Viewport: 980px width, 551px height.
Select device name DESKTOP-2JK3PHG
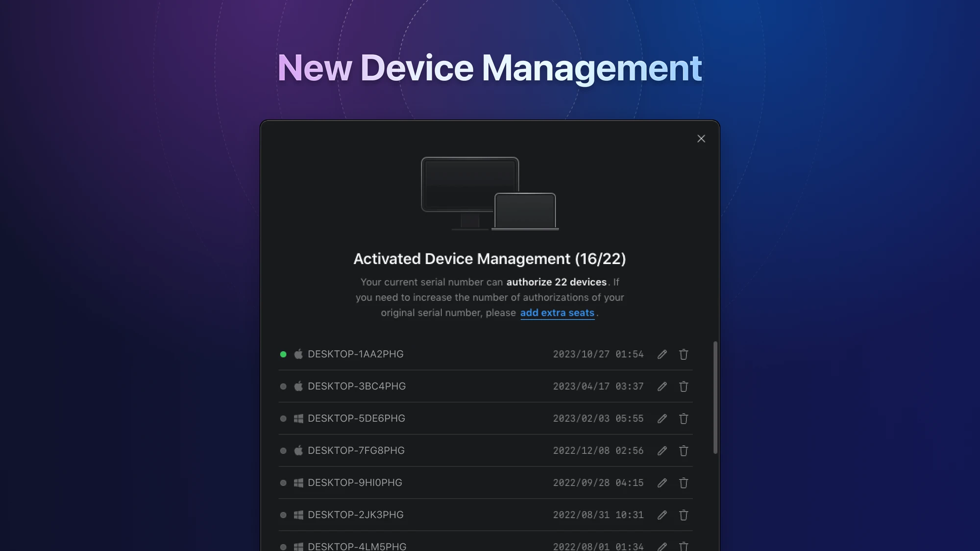tap(356, 515)
